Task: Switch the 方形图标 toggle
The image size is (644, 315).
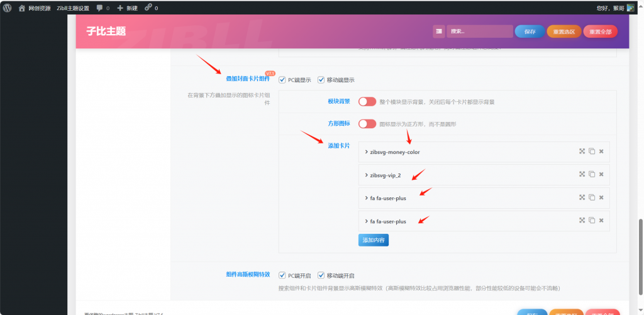Action: [x=367, y=124]
